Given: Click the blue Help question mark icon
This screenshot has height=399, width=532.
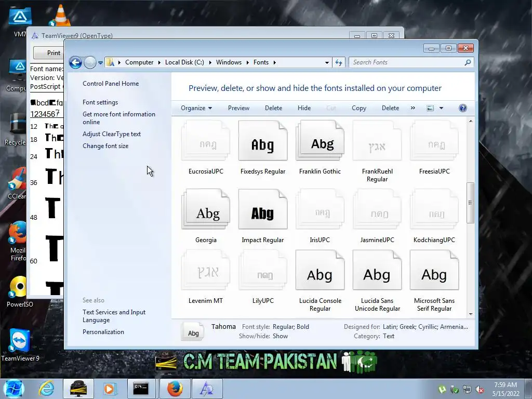Looking at the screenshot, I should click(463, 108).
